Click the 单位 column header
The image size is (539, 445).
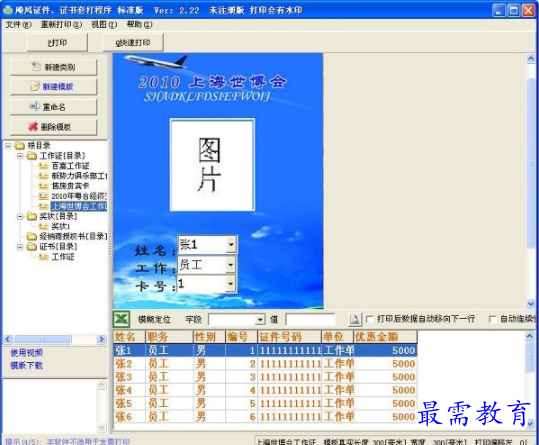pos(338,337)
